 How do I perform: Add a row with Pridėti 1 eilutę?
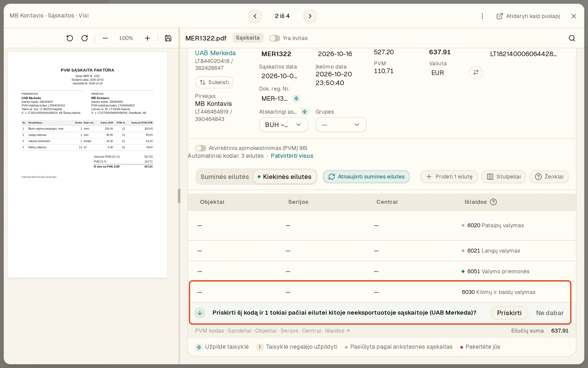click(x=449, y=177)
